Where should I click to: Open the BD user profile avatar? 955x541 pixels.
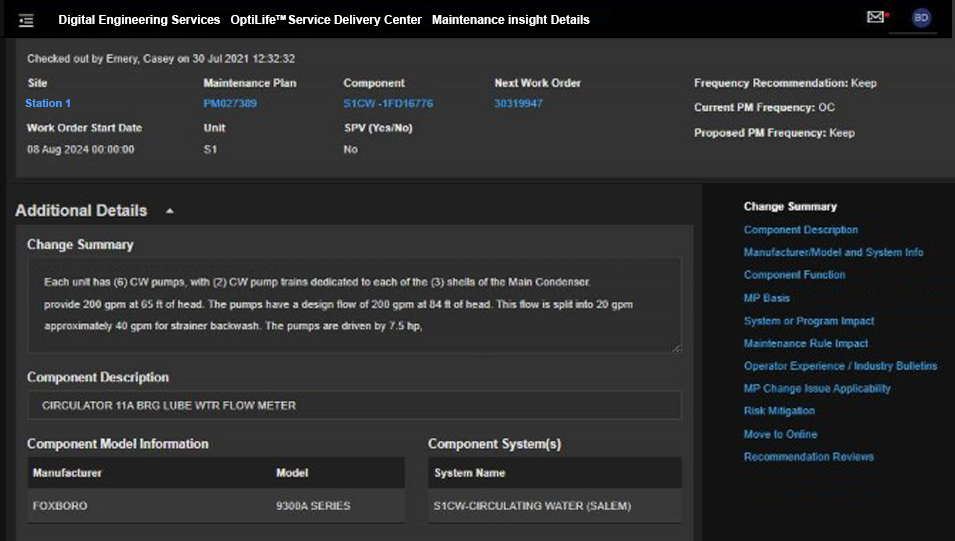pos(921,18)
